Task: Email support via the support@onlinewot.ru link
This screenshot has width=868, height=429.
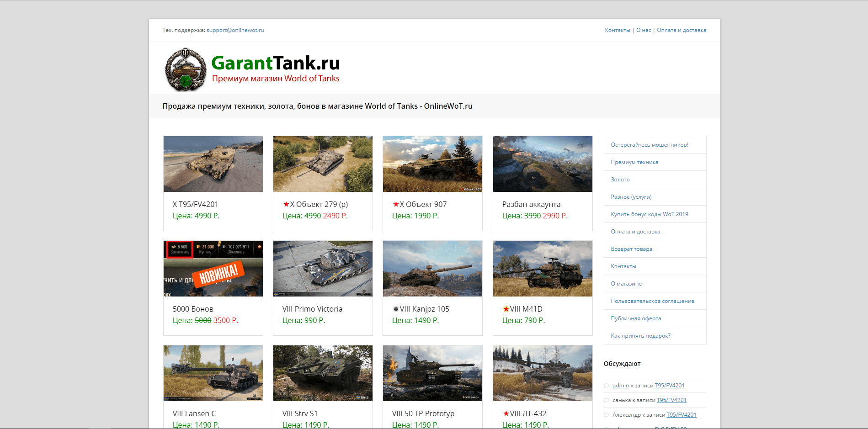Action: pos(235,30)
